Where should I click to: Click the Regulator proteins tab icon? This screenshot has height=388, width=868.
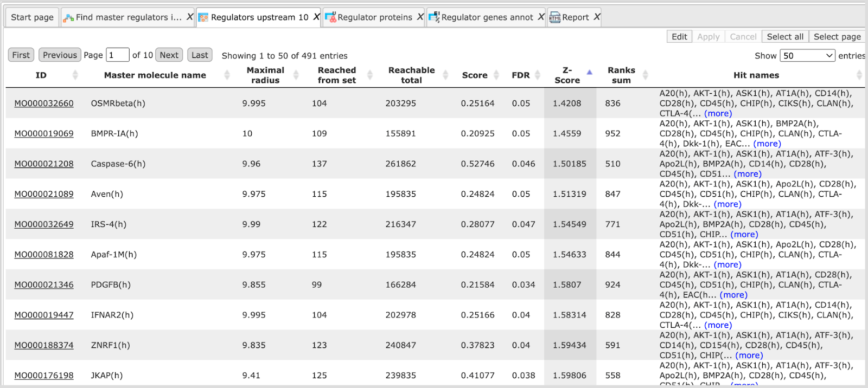[x=330, y=17]
